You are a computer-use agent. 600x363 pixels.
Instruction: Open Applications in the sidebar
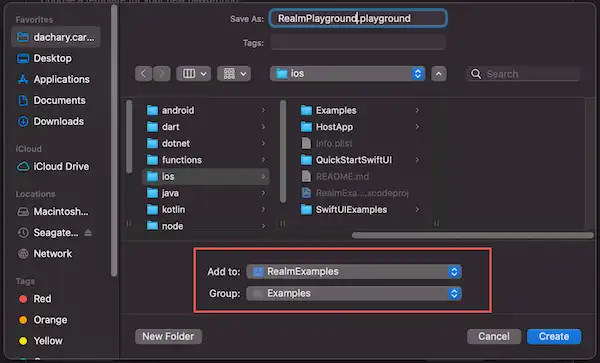click(x=54, y=79)
